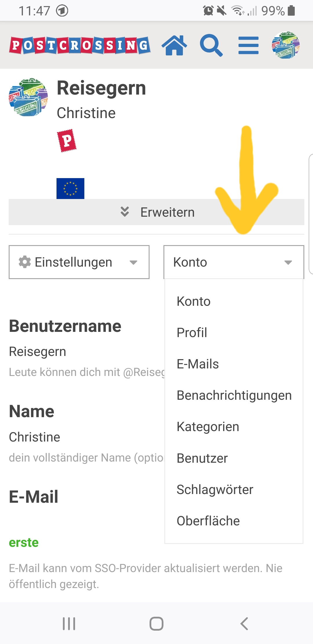Select Profil from the dropdown list
Screen dimensions: 313x644
[192, 333]
